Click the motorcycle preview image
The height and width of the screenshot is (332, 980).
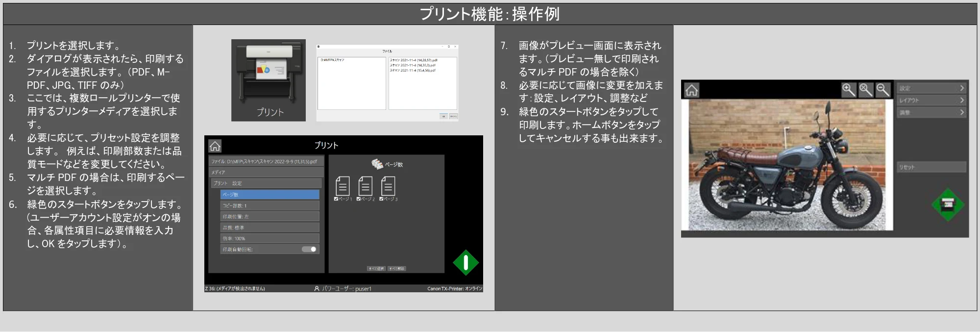pos(787,165)
